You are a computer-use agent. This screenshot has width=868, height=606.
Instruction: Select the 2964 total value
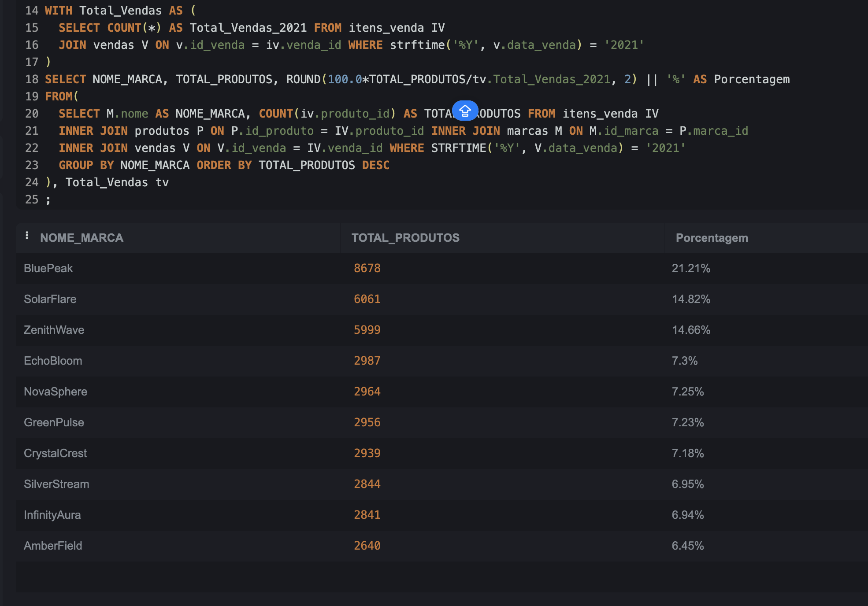pyautogui.click(x=367, y=392)
